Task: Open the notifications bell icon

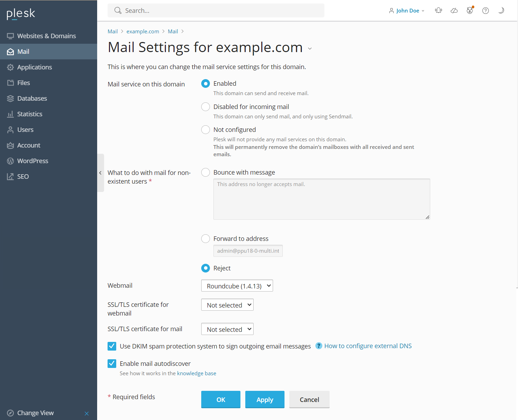Action: click(439, 10)
